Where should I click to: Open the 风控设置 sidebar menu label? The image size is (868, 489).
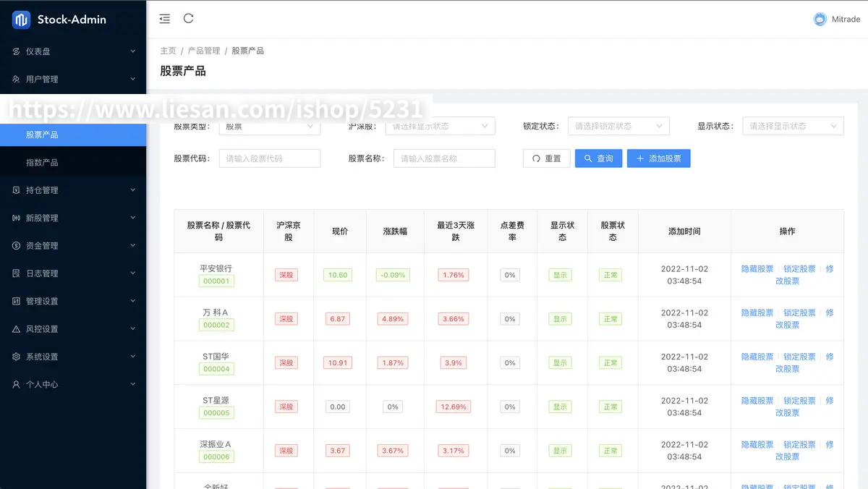42,329
